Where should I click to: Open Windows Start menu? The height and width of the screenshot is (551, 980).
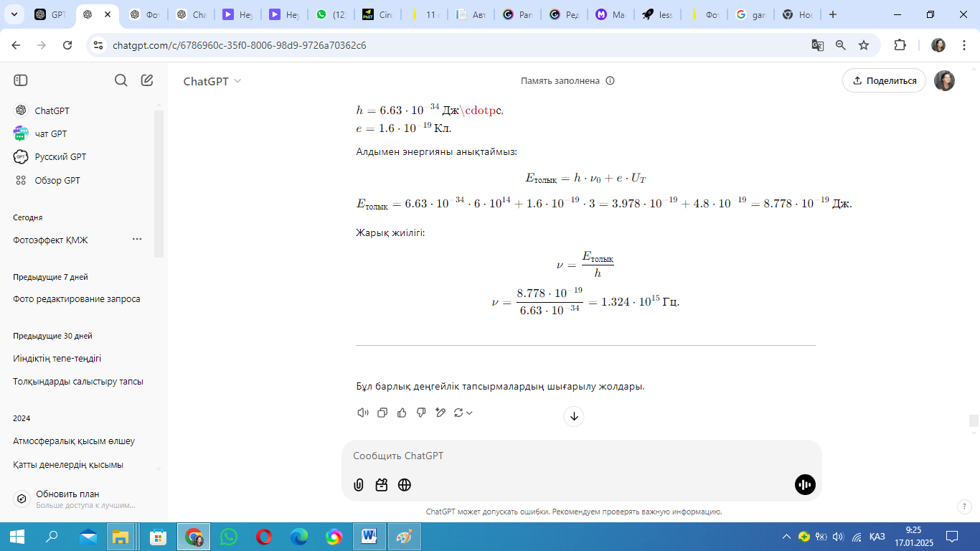(x=17, y=537)
